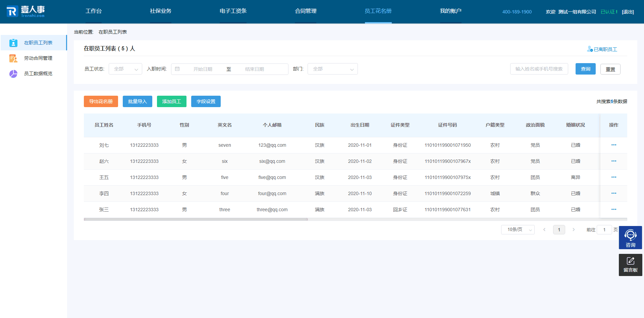Open the 社保业务 top menu
This screenshot has height=318, width=644.
tap(161, 11)
